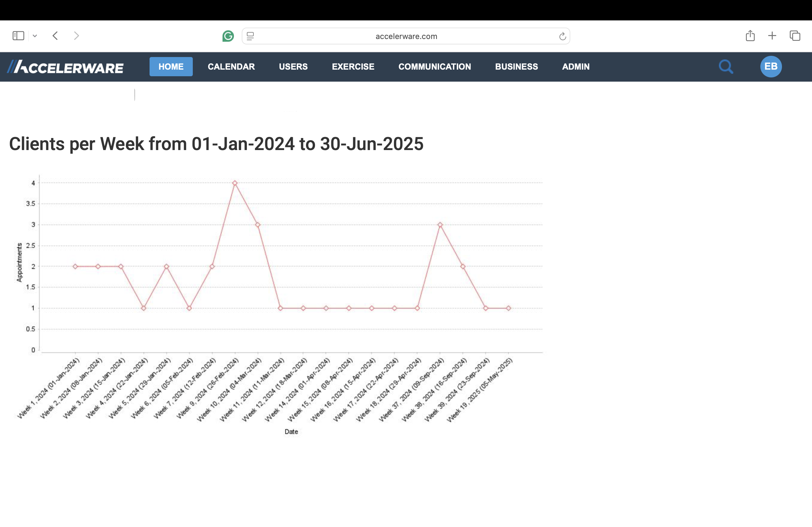The image size is (812, 527).
Task: Click the blue search magnifier icon
Action: click(726, 67)
